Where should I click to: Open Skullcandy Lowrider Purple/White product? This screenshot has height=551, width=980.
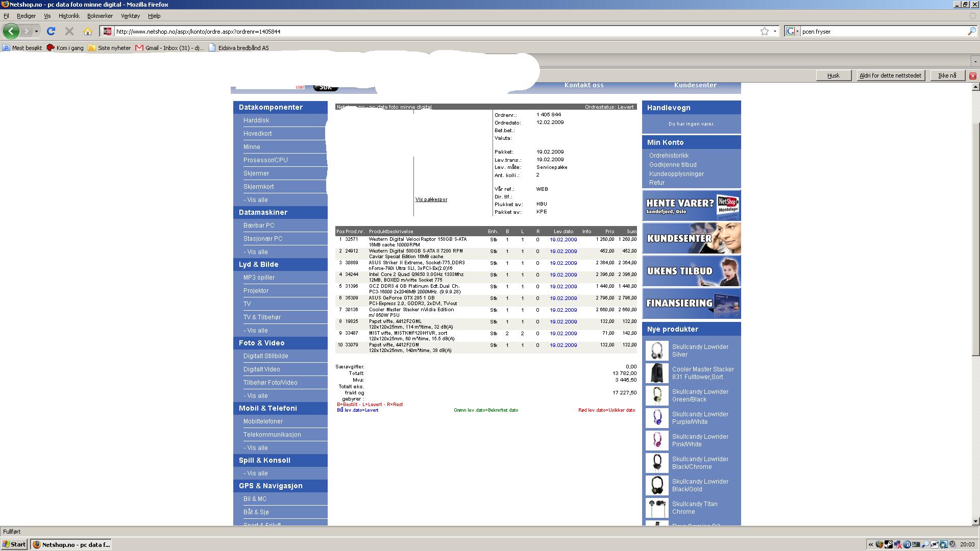tap(700, 418)
